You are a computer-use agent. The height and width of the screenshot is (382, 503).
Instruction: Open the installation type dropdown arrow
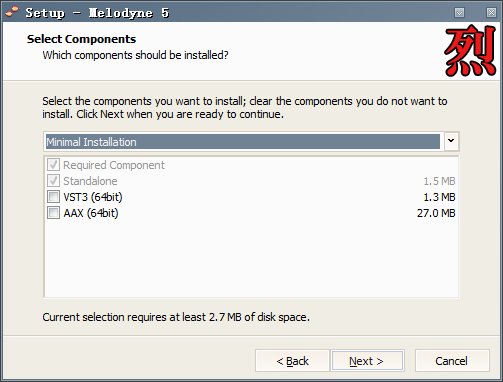pos(451,141)
